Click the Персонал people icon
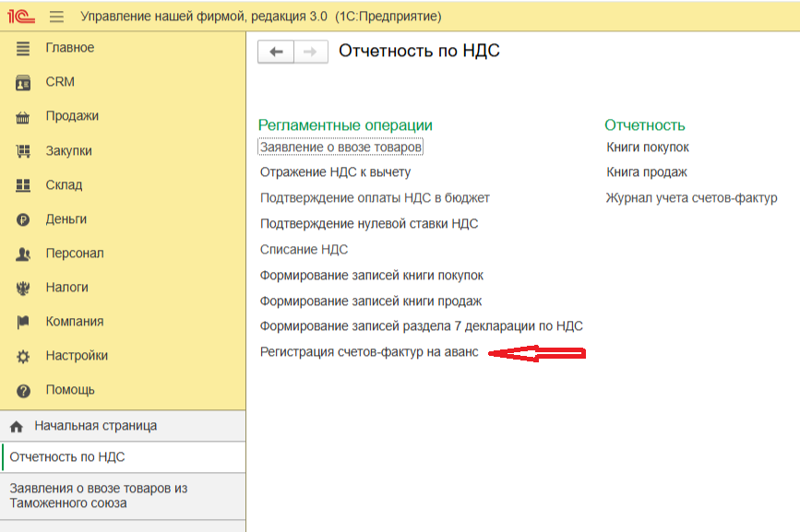 [x=23, y=254]
